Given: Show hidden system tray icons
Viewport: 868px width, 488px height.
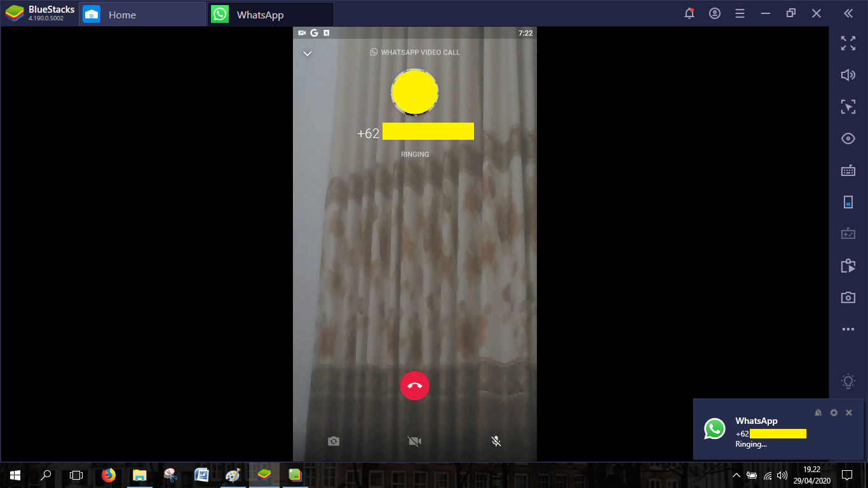Looking at the screenshot, I should 736,475.
